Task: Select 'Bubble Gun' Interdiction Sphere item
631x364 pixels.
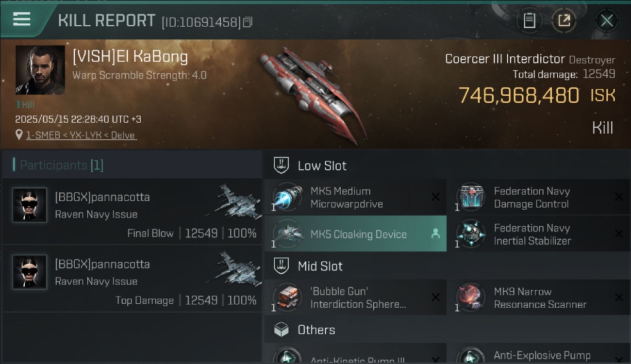Action: [355, 298]
